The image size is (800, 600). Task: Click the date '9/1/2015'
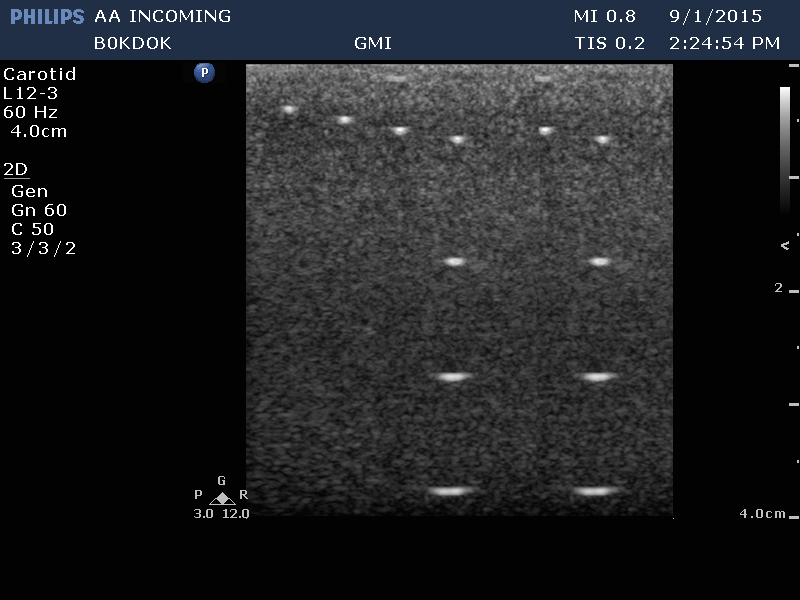[x=715, y=16]
